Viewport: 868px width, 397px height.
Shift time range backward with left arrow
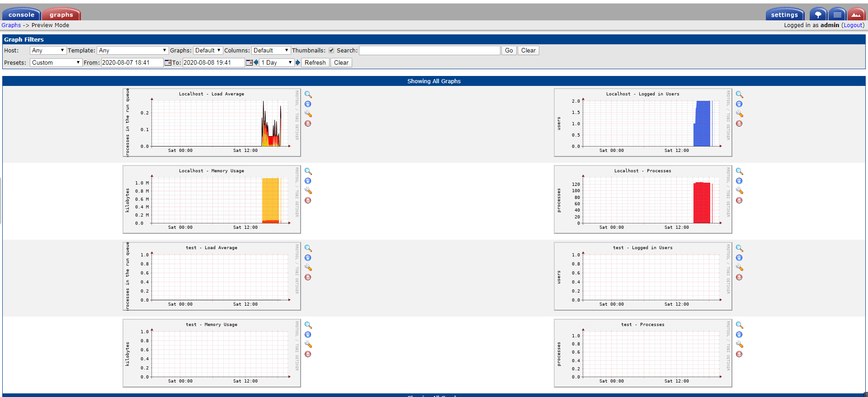(x=256, y=63)
